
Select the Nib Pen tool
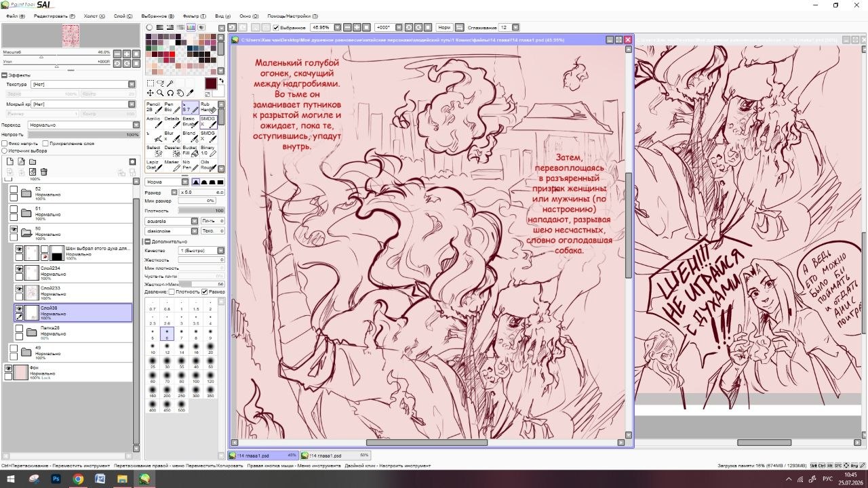[190, 165]
